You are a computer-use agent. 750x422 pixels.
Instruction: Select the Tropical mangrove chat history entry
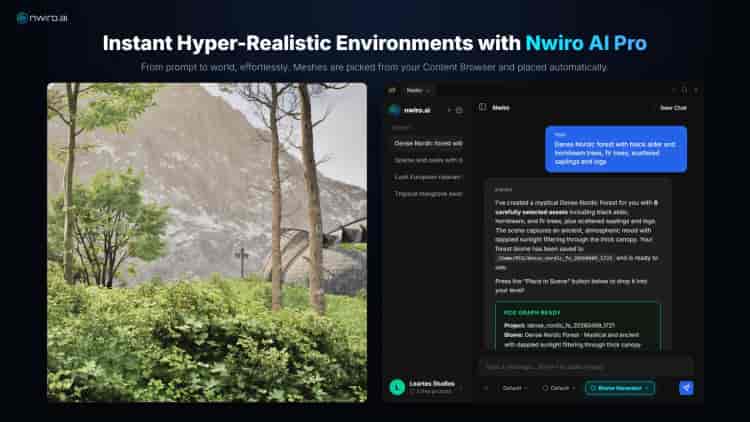pos(428,193)
